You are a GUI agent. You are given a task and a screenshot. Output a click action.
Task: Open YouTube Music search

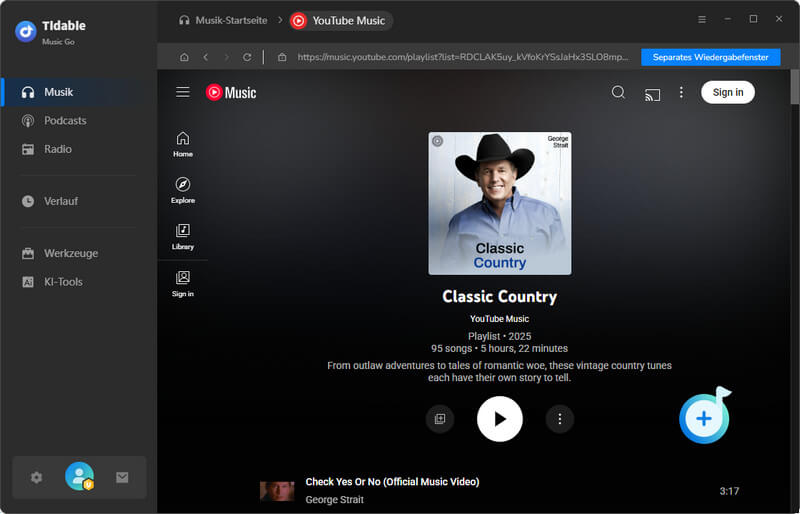point(618,92)
